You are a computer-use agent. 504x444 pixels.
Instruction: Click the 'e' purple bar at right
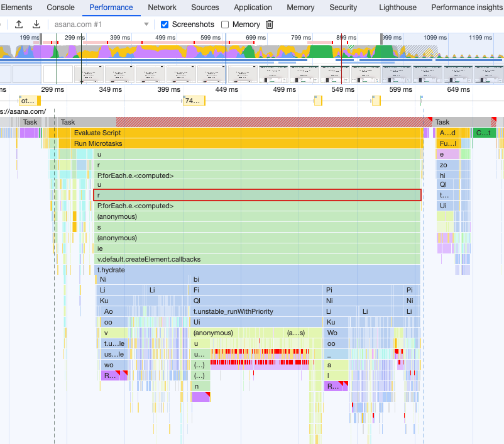[447, 155]
